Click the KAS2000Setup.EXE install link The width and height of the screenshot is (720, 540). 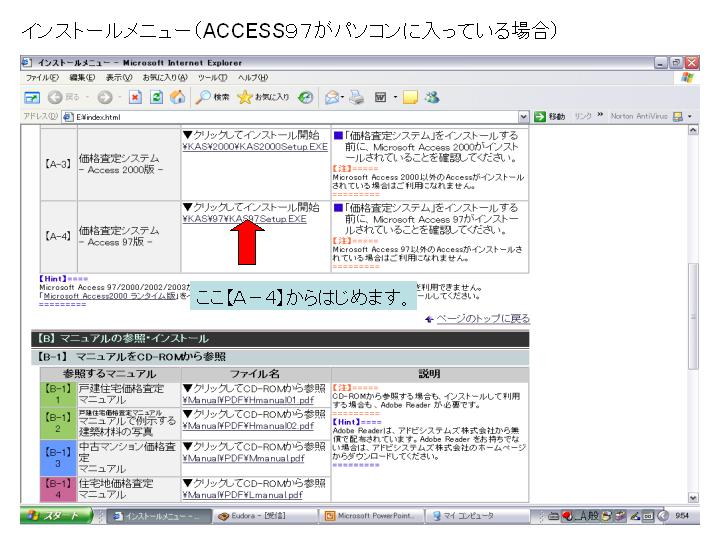(255, 147)
